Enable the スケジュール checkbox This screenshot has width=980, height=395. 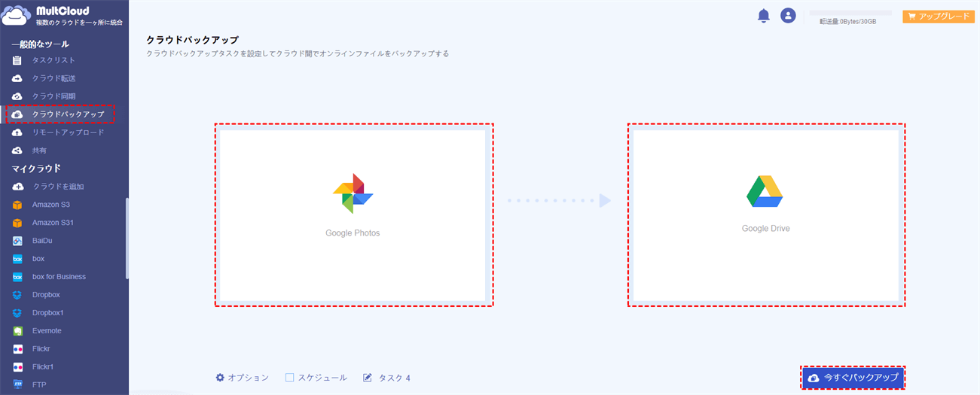[289, 378]
